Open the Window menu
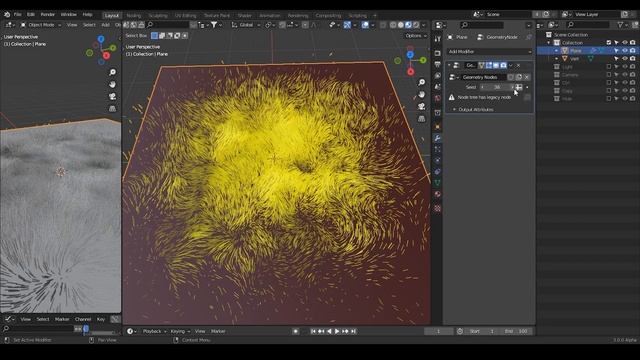640x360 pixels. [69, 14]
